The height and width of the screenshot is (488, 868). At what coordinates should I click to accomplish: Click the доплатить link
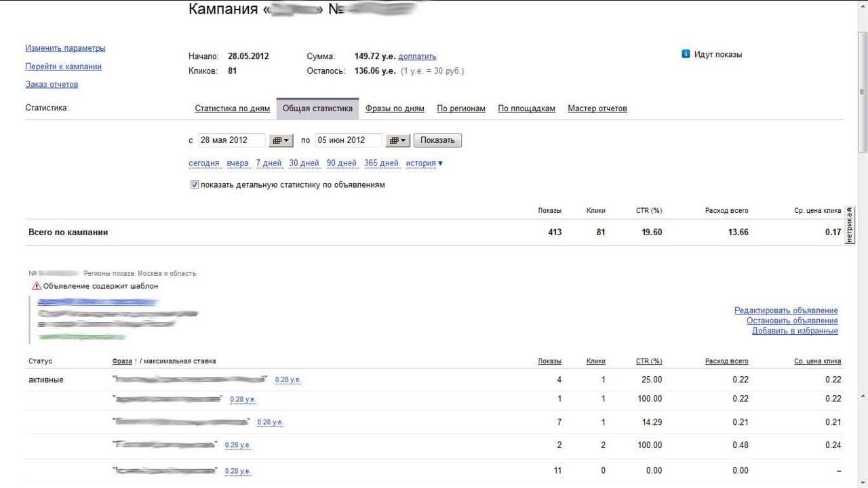417,56
